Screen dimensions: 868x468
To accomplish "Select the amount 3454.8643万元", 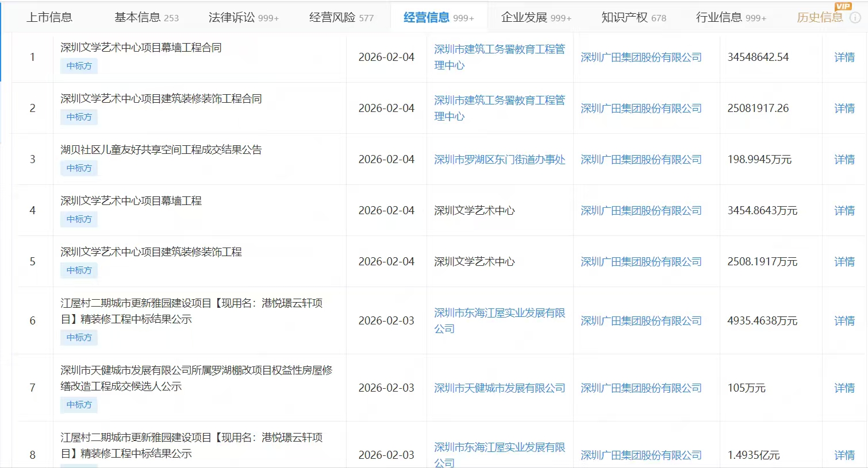I will [762, 210].
